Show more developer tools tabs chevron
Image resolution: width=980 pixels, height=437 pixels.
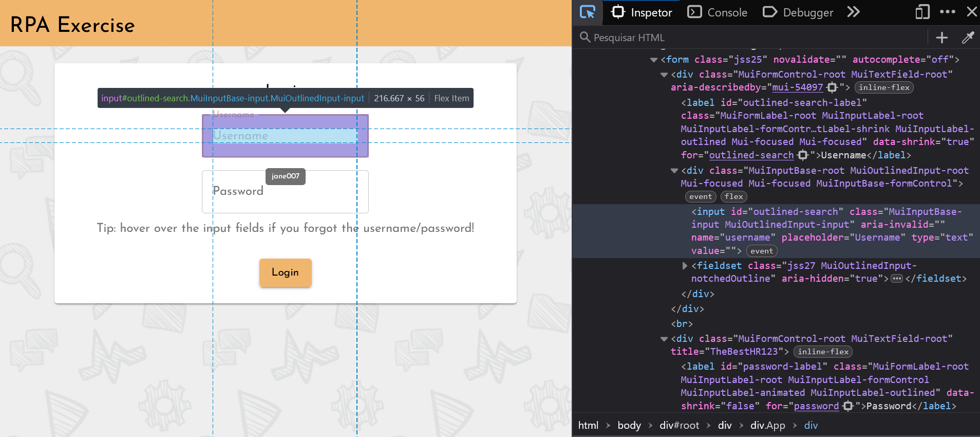point(853,12)
